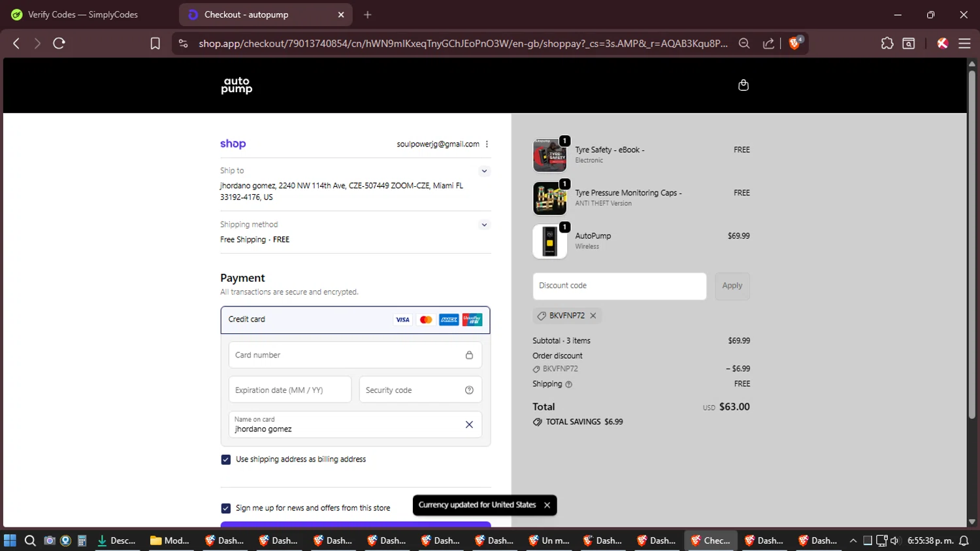Open the shopping bag cart icon
Image resolution: width=980 pixels, height=551 pixels.
pos(743,85)
